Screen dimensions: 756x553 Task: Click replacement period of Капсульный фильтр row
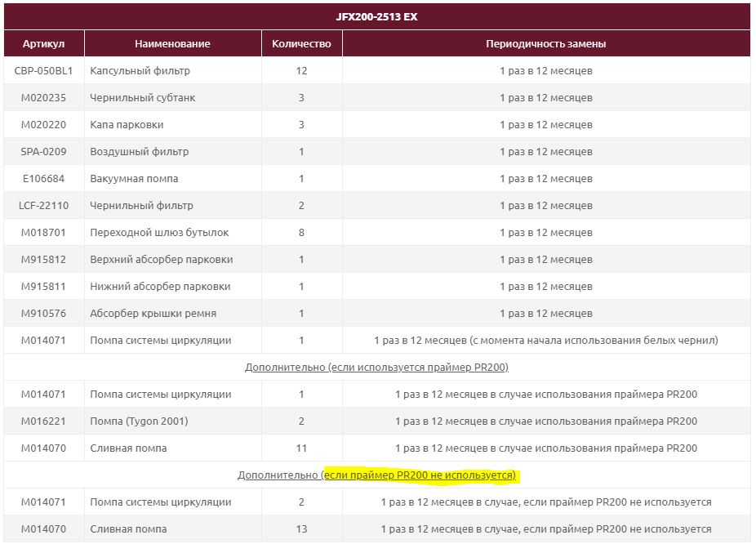coord(546,71)
